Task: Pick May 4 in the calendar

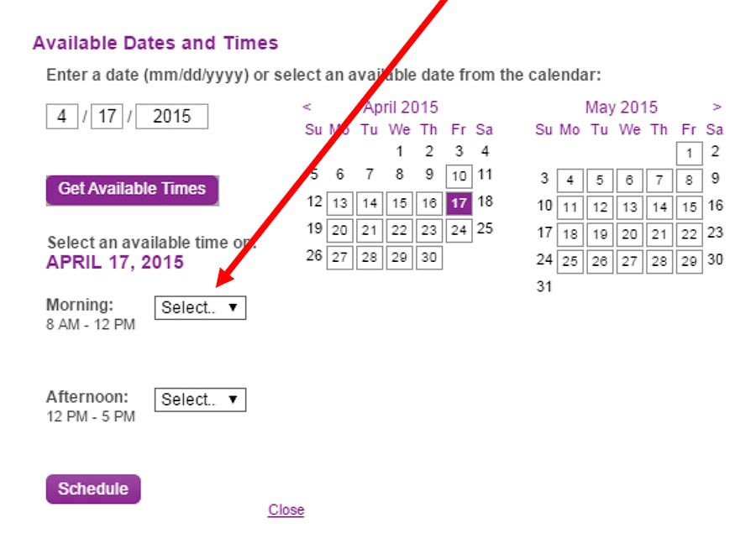Action: tap(570, 180)
